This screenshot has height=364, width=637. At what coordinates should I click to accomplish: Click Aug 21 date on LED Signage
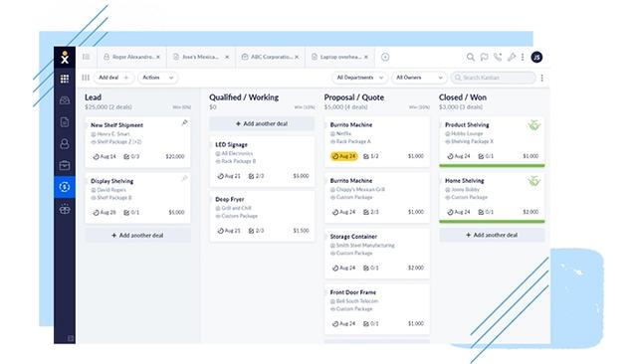pos(229,176)
